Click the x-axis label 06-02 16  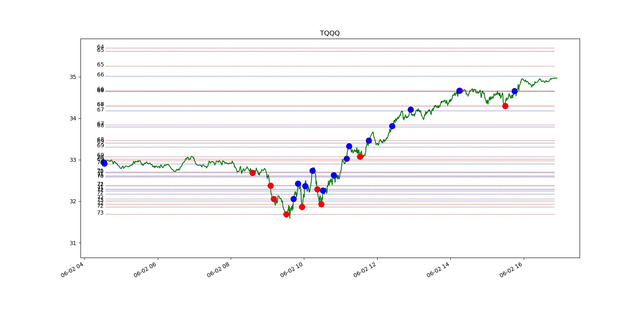coord(511,270)
